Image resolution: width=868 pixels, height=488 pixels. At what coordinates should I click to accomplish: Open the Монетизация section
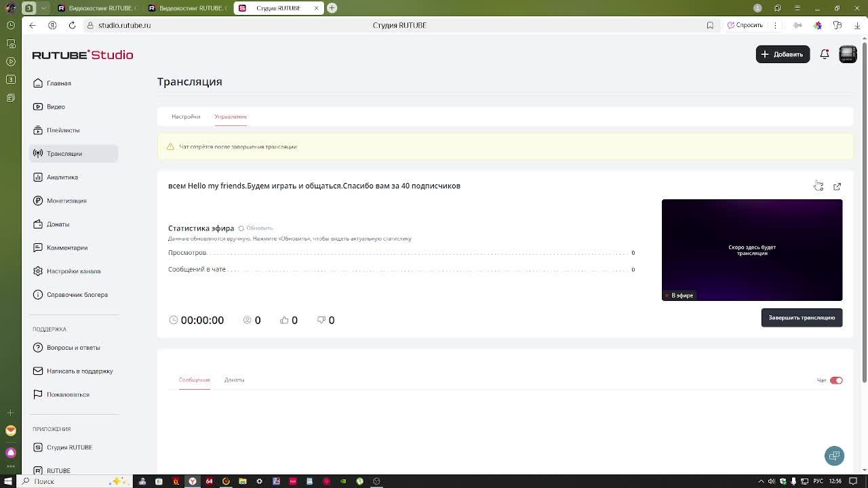(73, 201)
